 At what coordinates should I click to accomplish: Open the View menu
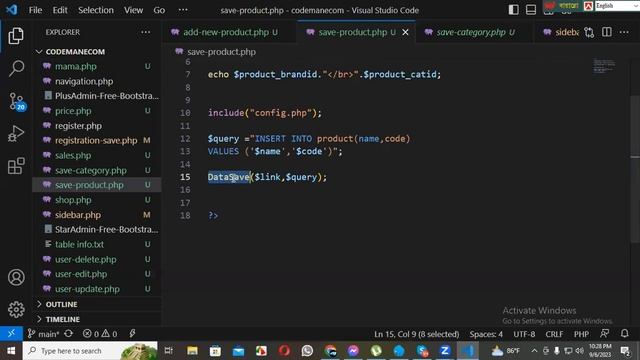pyautogui.click(x=133, y=10)
